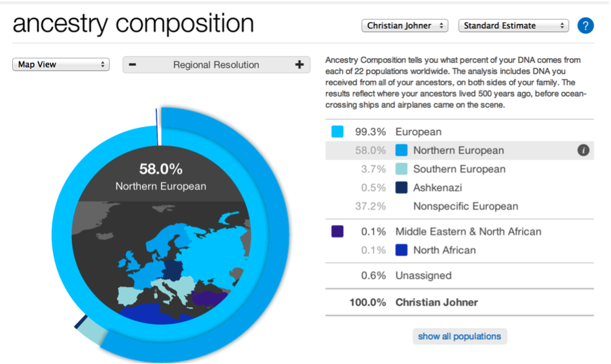Viewport: 611px width, 364px height.
Task: Click the Southern European segment of the outer ring
Action: (x=92, y=330)
